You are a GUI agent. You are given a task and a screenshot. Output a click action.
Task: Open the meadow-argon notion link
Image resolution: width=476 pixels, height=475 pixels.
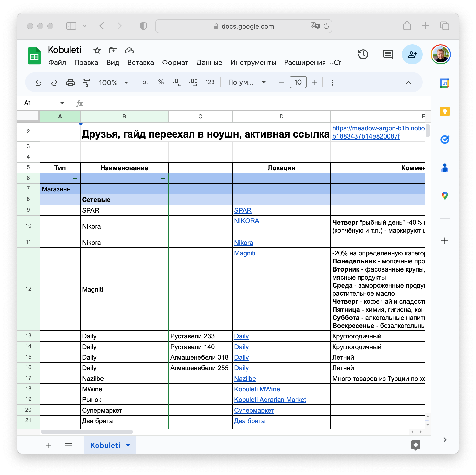point(378,132)
